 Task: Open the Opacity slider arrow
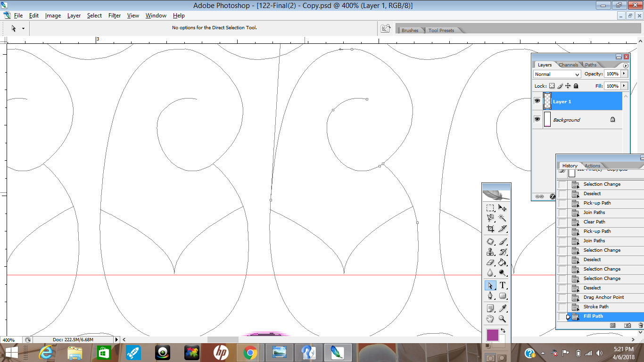click(625, 74)
